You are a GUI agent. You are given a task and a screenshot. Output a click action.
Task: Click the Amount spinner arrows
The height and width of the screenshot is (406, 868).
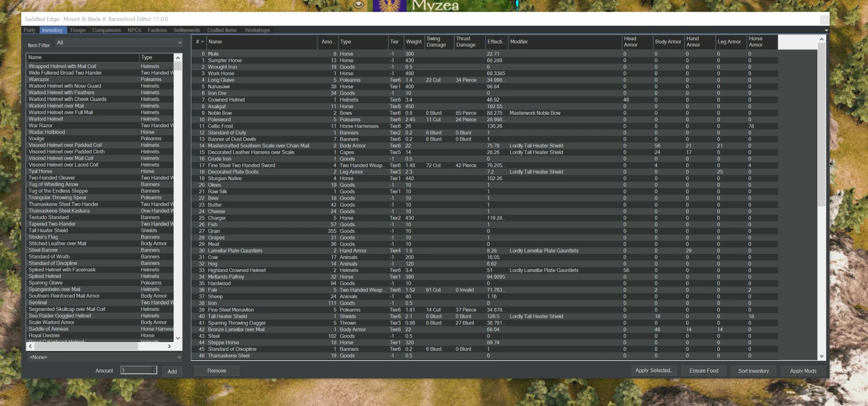coord(155,370)
